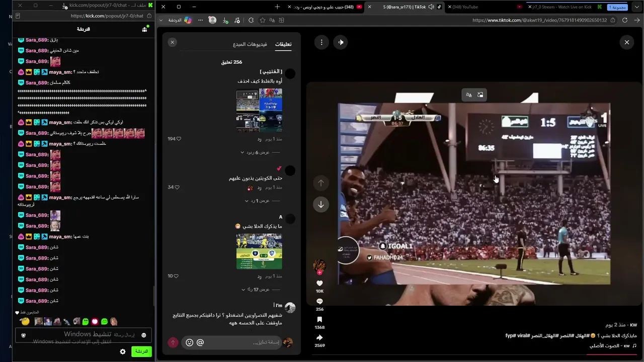Like the comment with 34 likes

click(x=177, y=187)
